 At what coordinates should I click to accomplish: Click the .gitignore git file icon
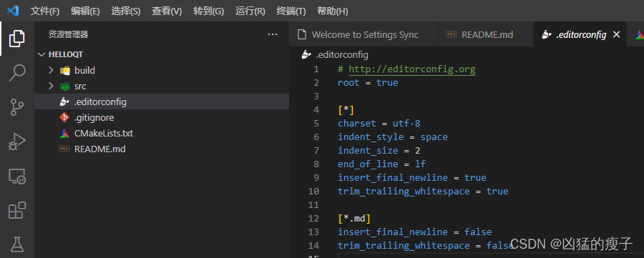pos(64,118)
